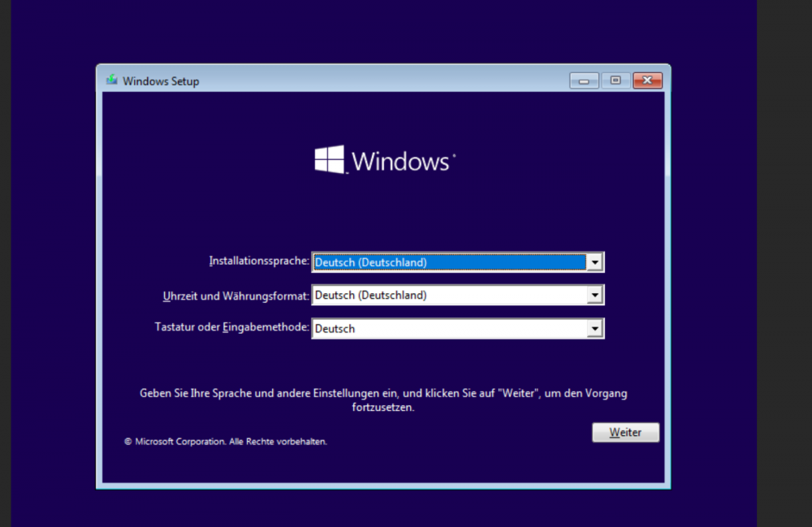Click the Windows Setup title text
The height and width of the screenshot is (527, 812).
coord(161,81)
